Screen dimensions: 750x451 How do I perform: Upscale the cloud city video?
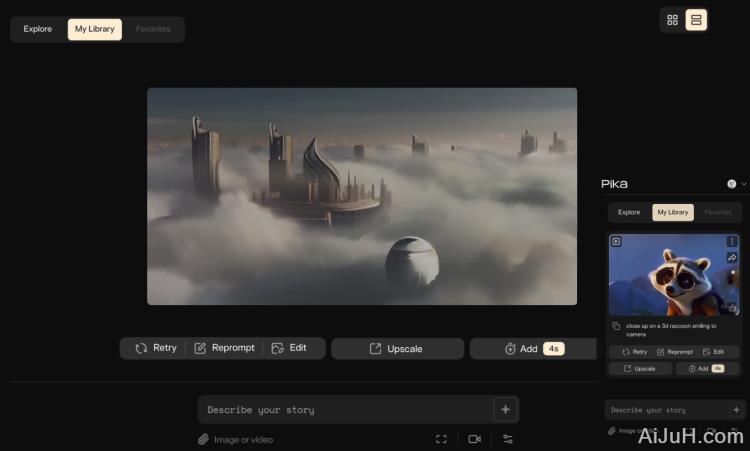tap(397, 349)
